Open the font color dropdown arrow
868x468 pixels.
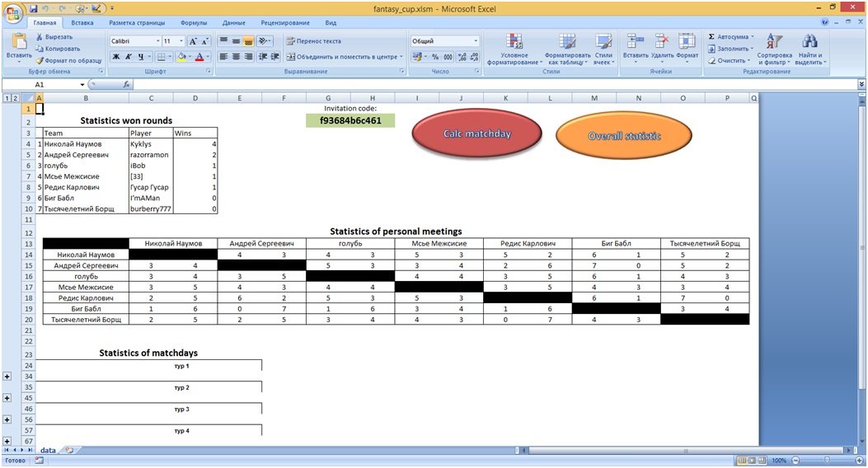(208, 56)
